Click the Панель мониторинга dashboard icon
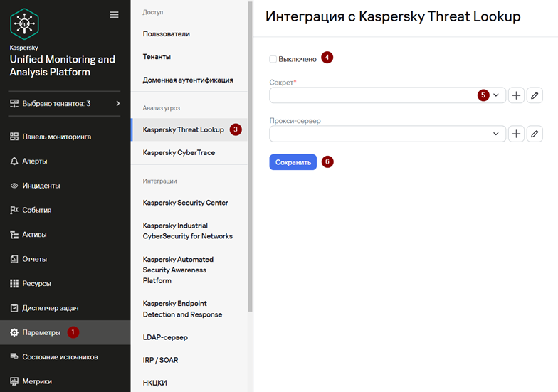The width and height of the screenshot is (558, 392). [x=14, y=137]
